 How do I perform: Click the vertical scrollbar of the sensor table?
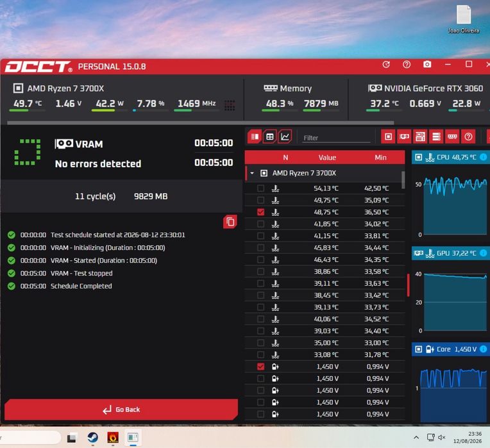(x=403, y=180)
